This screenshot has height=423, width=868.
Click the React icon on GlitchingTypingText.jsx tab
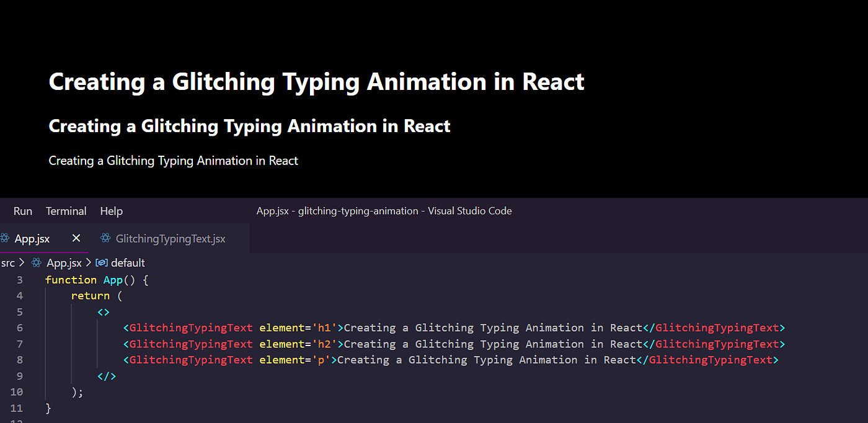(107, 238)
